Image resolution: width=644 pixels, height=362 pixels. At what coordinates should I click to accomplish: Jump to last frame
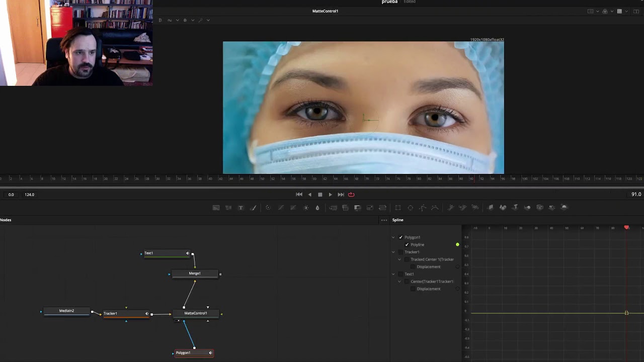pyautogui.click(x=341, y=195)
